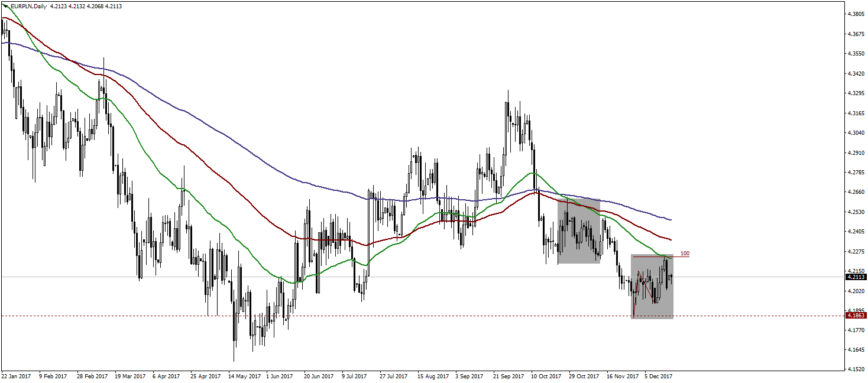This screenshot has width=868, height=383.
Task: Click the 4.2660 price axis label
Action: click(856, 192)
